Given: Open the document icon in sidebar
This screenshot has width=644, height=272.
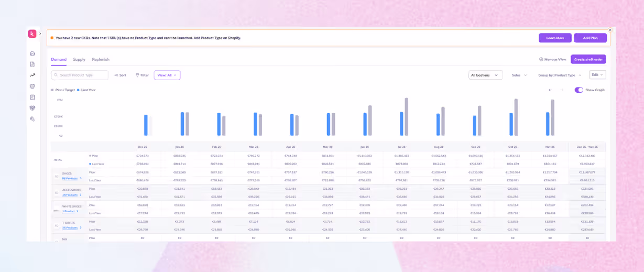Looking at the screenshot, I should [x=32, y=64].
